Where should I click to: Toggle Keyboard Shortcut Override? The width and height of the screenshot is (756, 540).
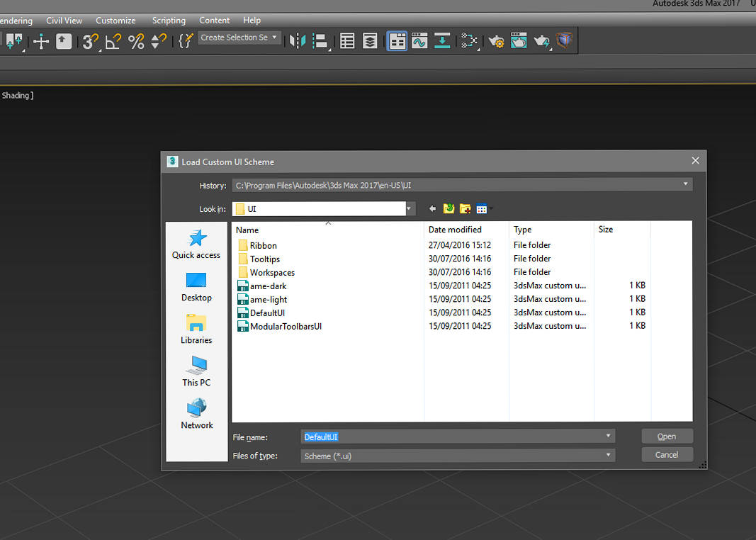[64, 41]
